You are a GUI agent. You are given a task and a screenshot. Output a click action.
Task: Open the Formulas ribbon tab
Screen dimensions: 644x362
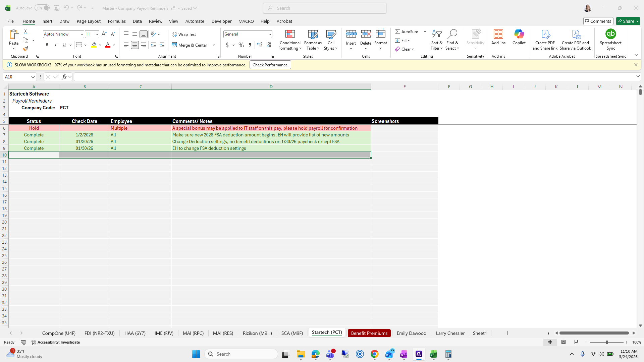(117, 21)
